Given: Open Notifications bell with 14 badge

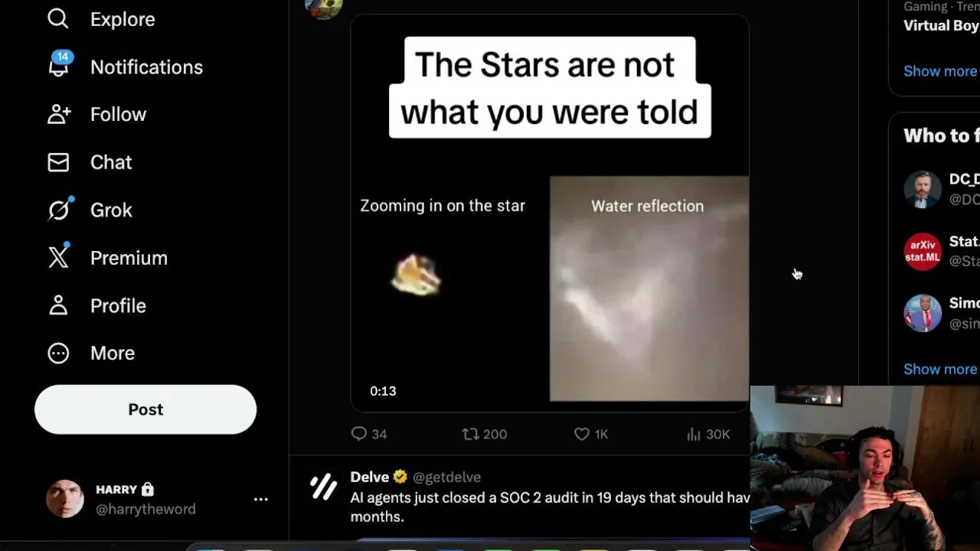Looking at the screenshot, I should pos(59,67).
